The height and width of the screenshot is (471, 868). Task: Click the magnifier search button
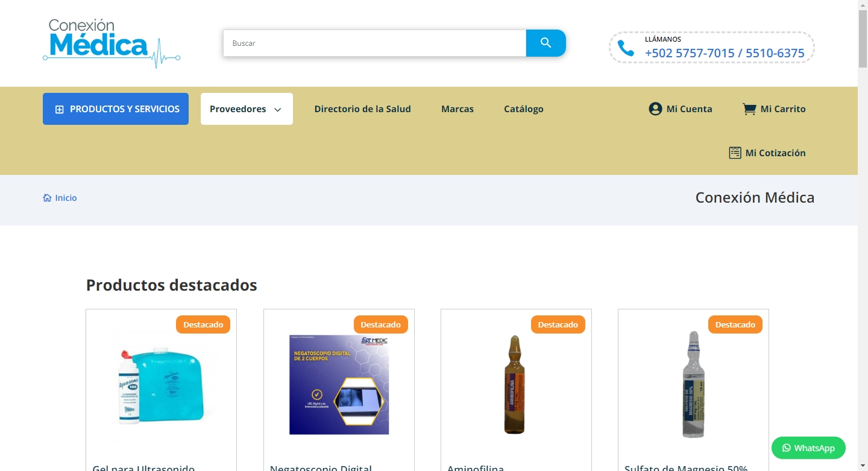tap(546, 43)
